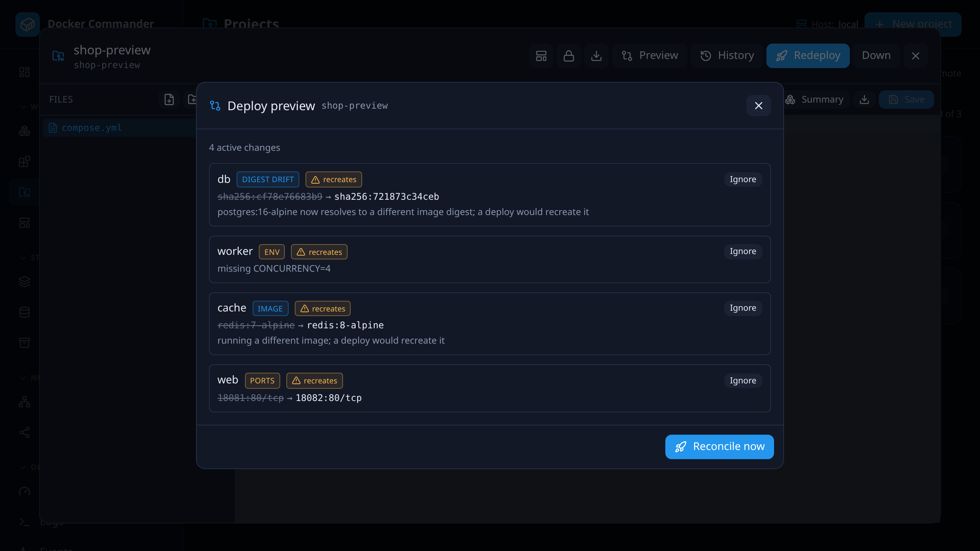Open the Projects folder icon in sidebar
Image resolution: width=980 pixels, height=551 pixels.
(x=24, y=192)
